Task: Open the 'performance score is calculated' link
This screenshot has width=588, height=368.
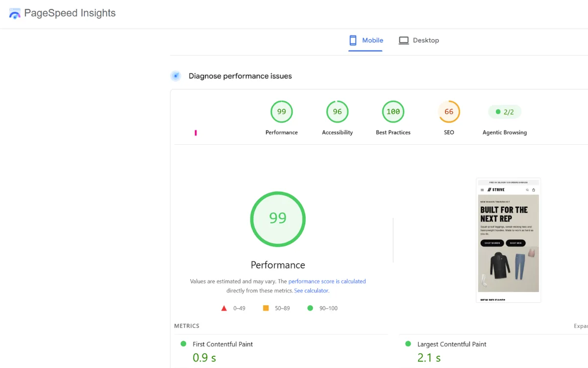Action: click(x=327, y=282)
